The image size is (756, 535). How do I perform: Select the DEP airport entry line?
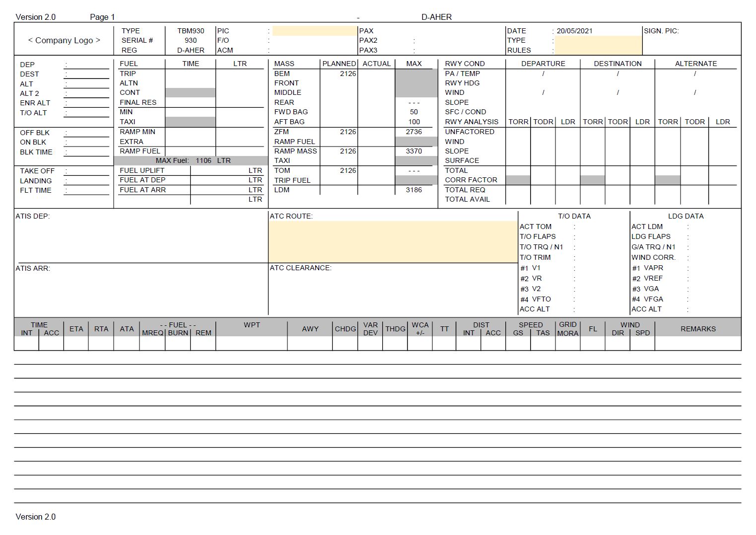coord(86,65)
